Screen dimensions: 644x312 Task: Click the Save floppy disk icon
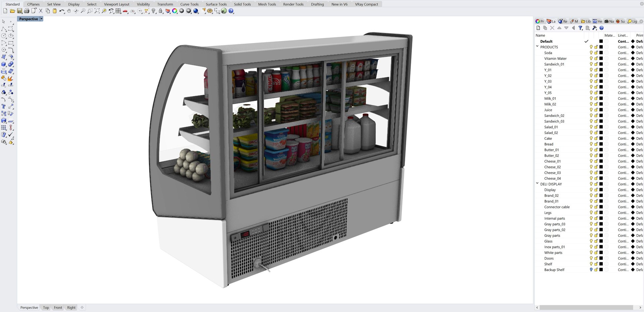click(x=19, y=11)
